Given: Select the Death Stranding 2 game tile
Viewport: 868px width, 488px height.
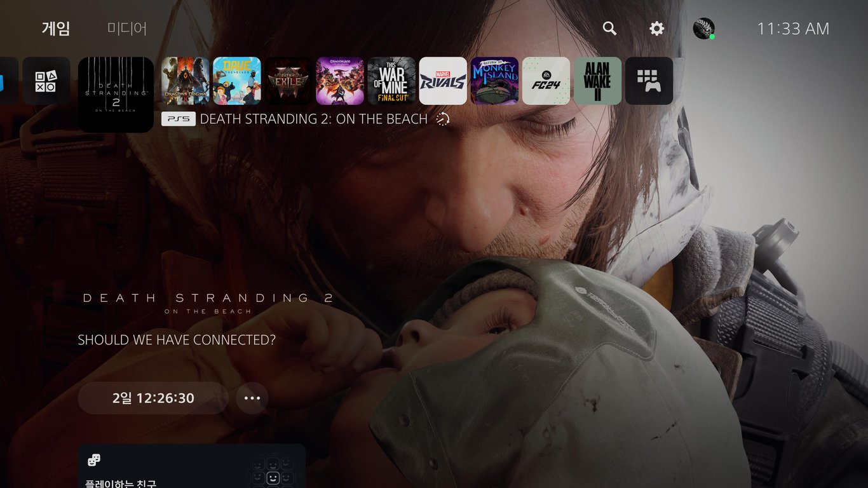Looking at the screenshot, I should 116,95.
